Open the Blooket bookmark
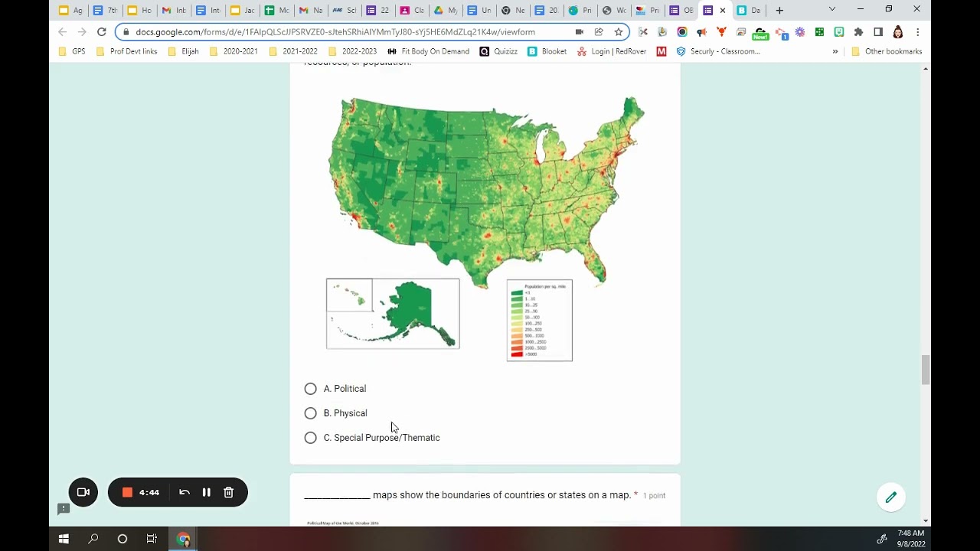Screen dimensions: 980x551 pyautogui.click(x=547, y=51)
